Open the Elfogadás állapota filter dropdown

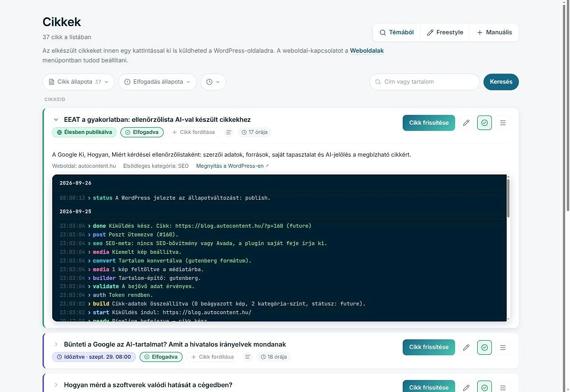tap(158, 82)
